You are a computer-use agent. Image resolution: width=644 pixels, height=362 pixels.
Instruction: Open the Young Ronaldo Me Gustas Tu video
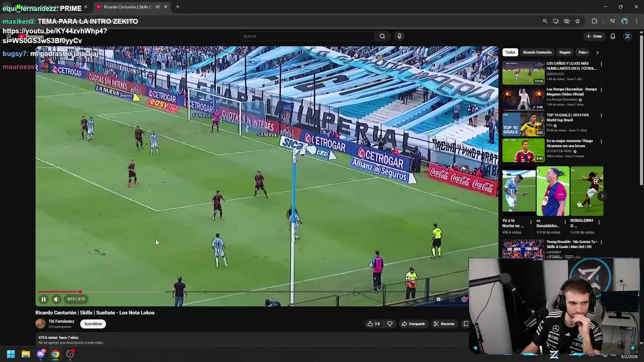(572, 244)
